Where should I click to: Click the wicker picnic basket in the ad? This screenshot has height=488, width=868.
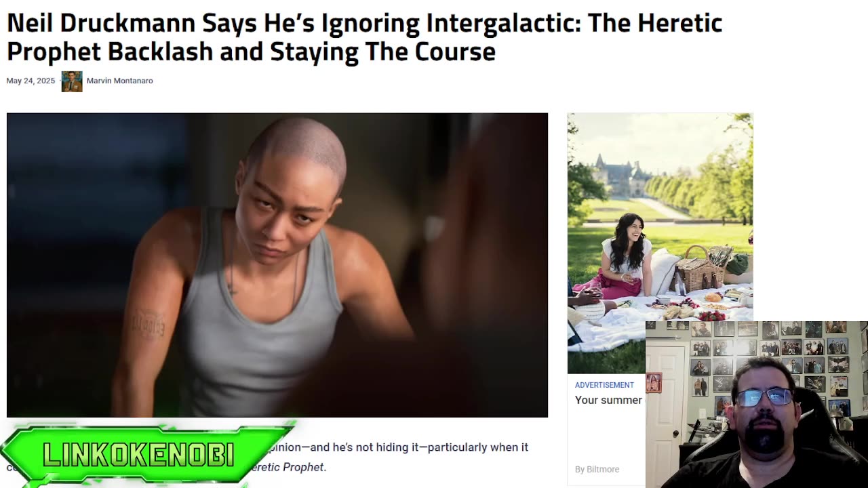(698, 269)
